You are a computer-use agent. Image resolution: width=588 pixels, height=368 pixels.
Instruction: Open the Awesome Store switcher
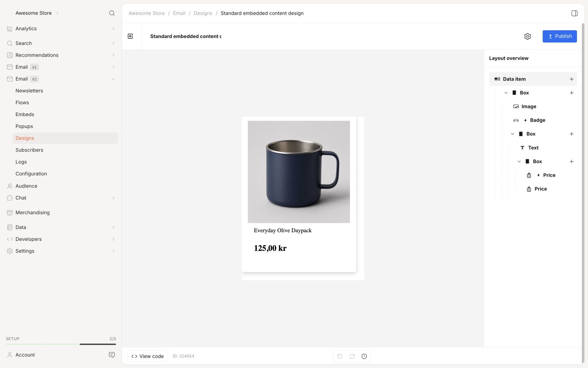[37, 13]
